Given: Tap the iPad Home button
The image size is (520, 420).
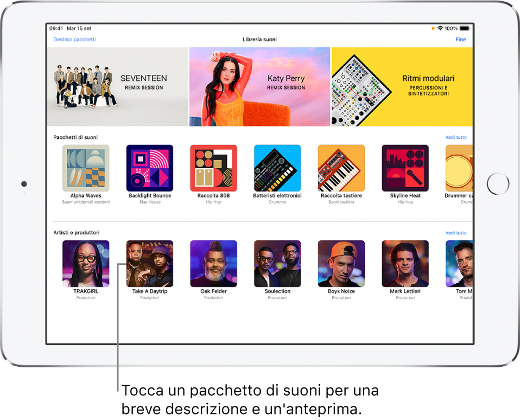Looking at the screenshot, I should [x=498, y=183].
